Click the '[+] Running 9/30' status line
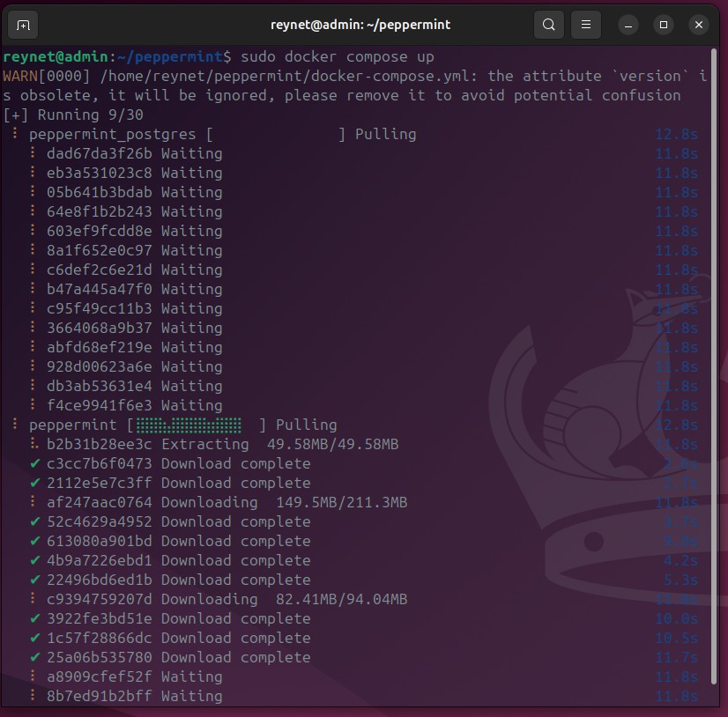The width and height of the screenshot is (728, 717). point(73,115)
